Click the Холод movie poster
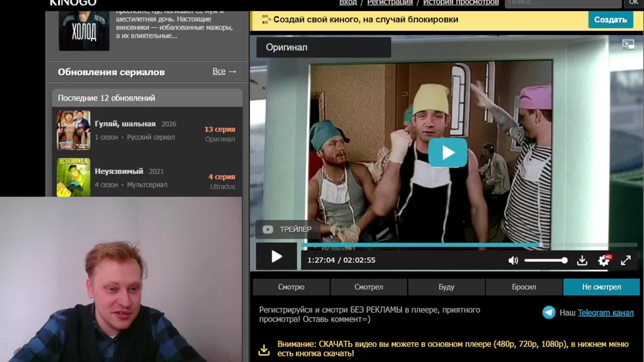Image resolution: width=644 pixels, height=362 pixels. pyautogui.click(x=84, y=30)
